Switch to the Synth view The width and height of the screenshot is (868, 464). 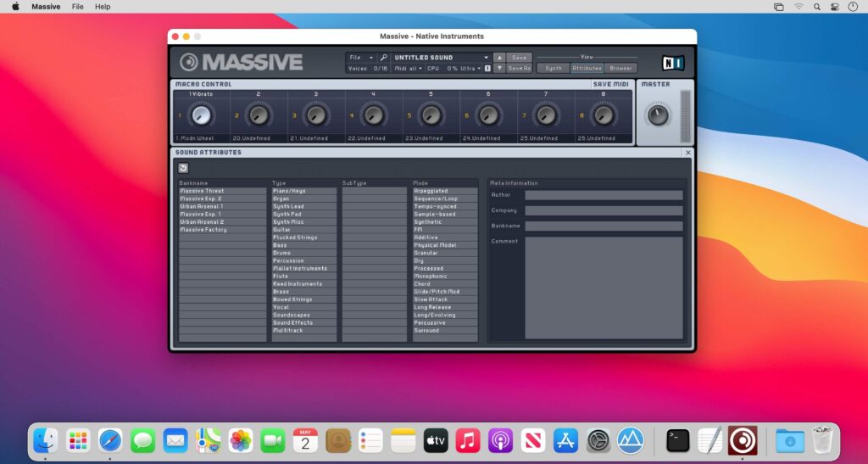click(x=553, y=68)
